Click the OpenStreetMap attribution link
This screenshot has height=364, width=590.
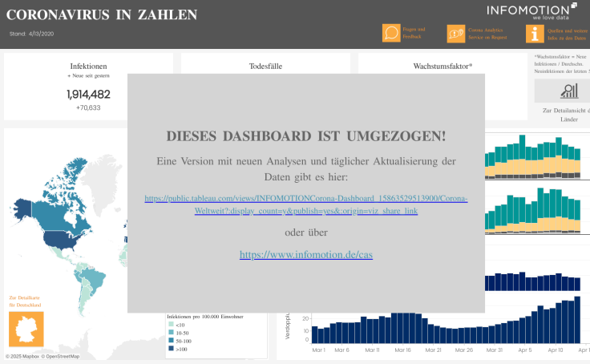point(60,357)
